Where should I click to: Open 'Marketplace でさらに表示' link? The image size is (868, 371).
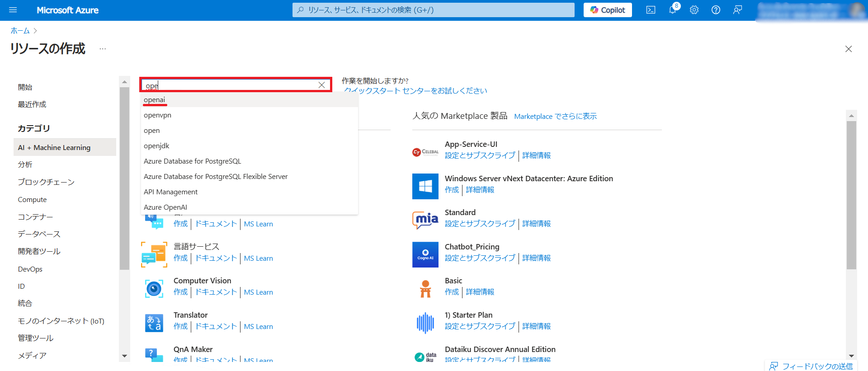point(555,117)
